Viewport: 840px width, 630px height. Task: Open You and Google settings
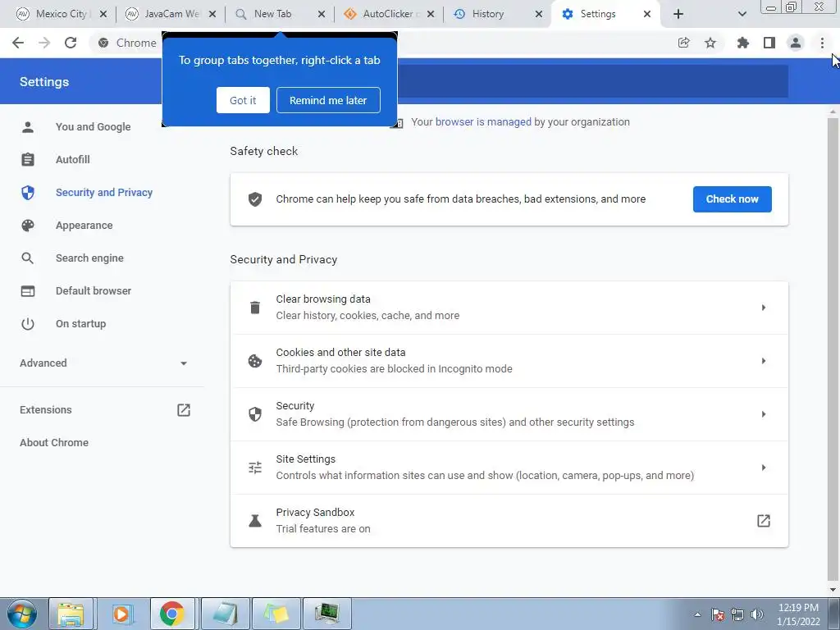[x=94, y=127]
